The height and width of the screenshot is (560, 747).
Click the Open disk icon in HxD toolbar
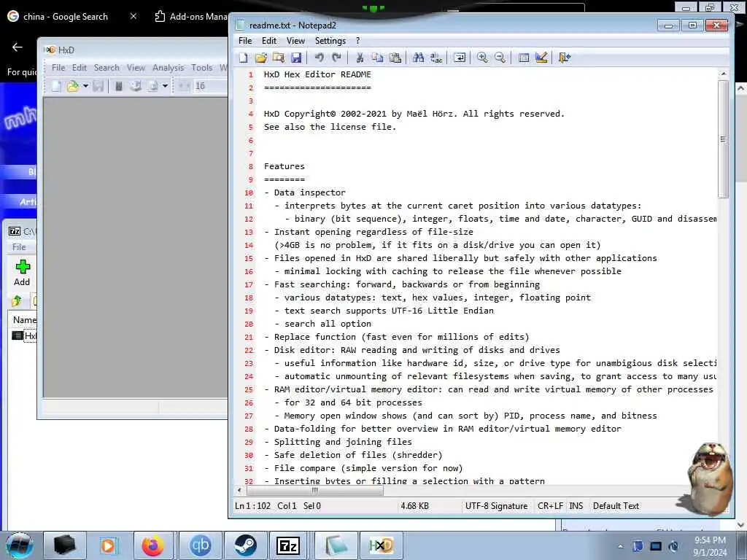click(x=136, y=86)
